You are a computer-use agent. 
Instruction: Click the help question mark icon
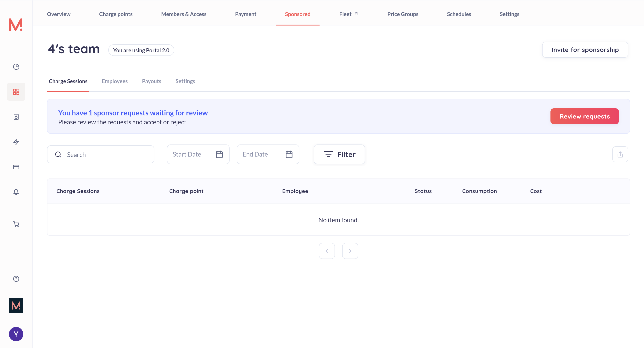point(16,279)
